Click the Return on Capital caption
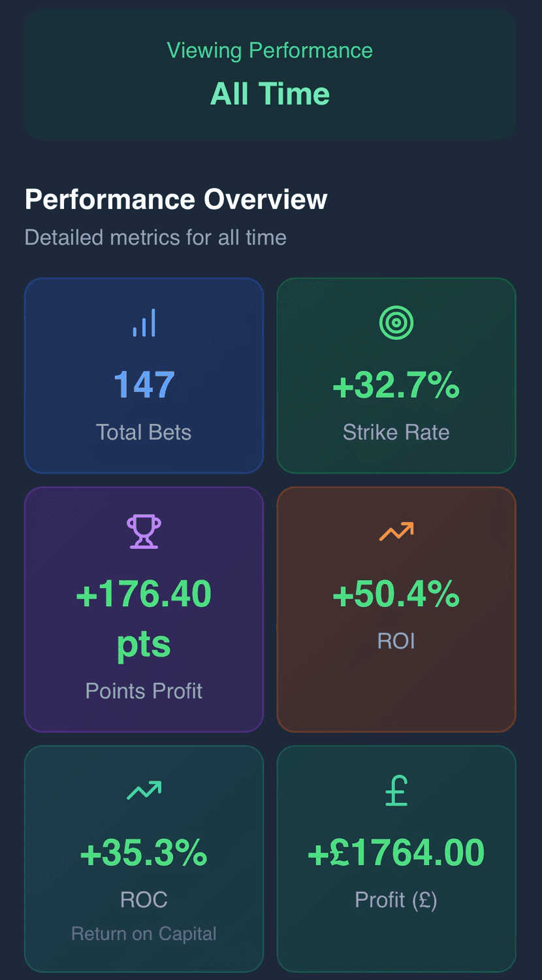 [x=144, y=934]
